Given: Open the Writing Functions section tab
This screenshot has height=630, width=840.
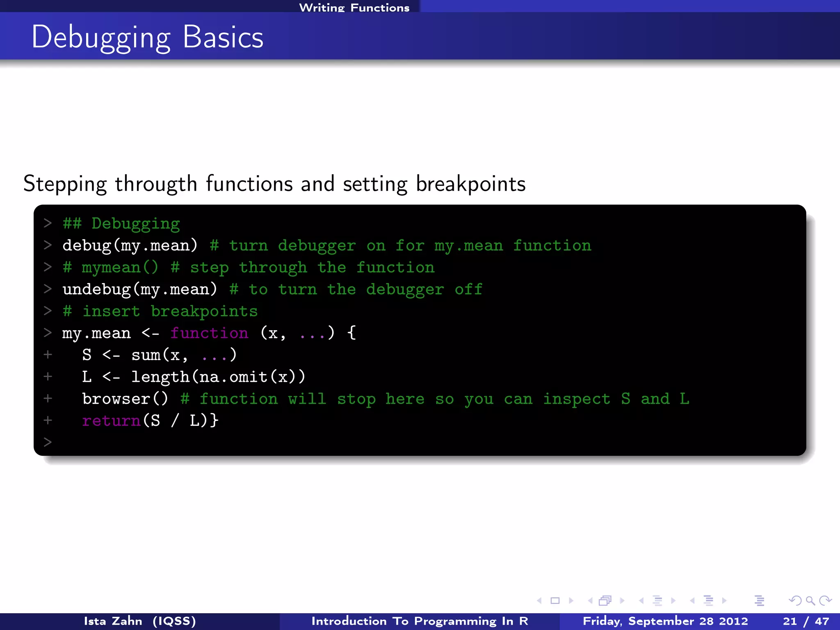Looking at the screenshot, I should pyautogui.click(x=354, y=7).
